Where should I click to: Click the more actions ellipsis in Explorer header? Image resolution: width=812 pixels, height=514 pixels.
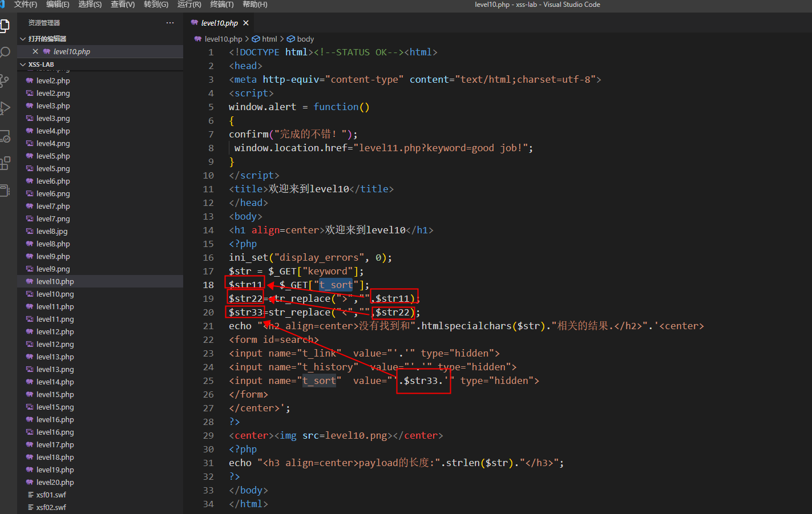[x=170, y=23]
